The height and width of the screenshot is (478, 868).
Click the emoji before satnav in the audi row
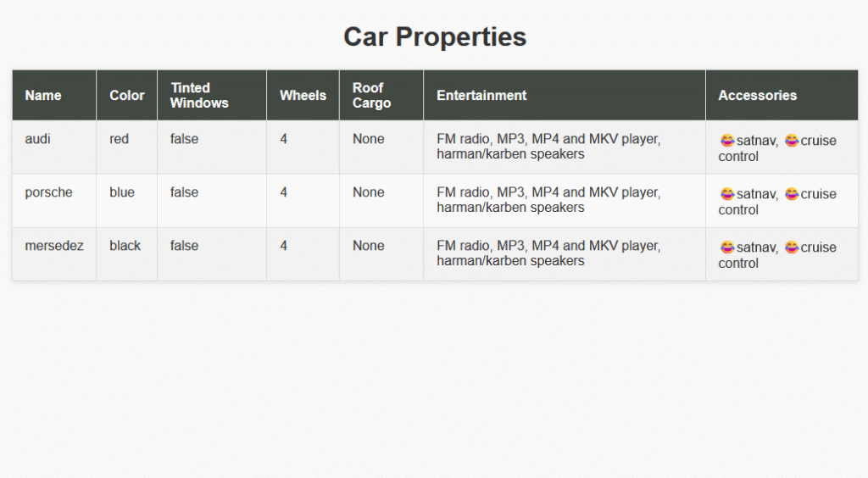click(727, 141)
